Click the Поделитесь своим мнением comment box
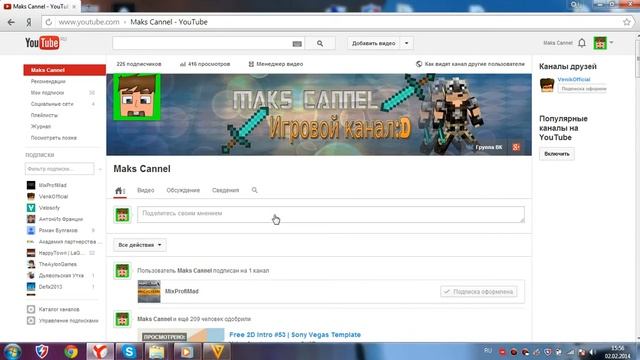Viewport: 640px width, 360px height. point(331,215)
